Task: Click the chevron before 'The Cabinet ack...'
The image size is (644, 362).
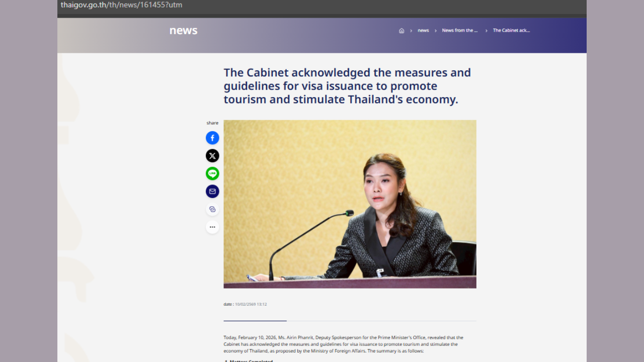Action: 487,31
